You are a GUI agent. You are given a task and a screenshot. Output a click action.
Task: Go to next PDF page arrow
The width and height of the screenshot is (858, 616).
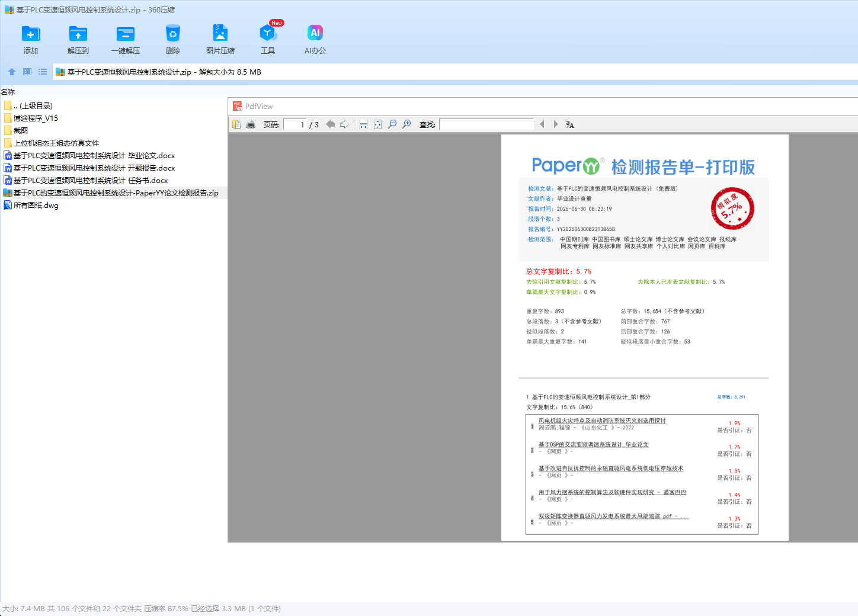pos(344,124)
